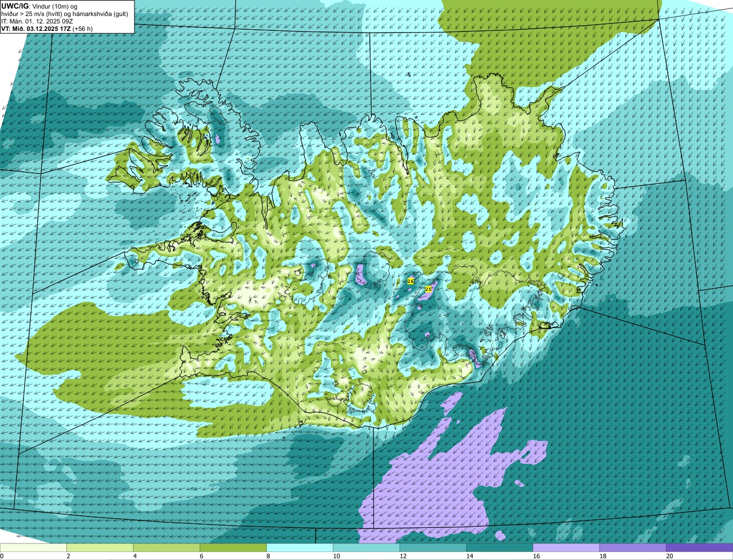Screen dimensions: 733x560
Task: Click the legend scale label '8'
Action: point(267,556)
